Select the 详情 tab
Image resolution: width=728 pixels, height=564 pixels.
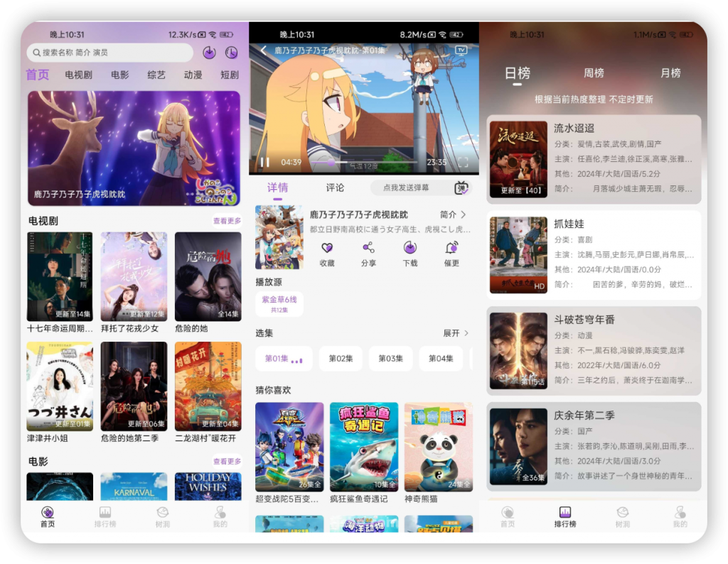coord(278,188)
